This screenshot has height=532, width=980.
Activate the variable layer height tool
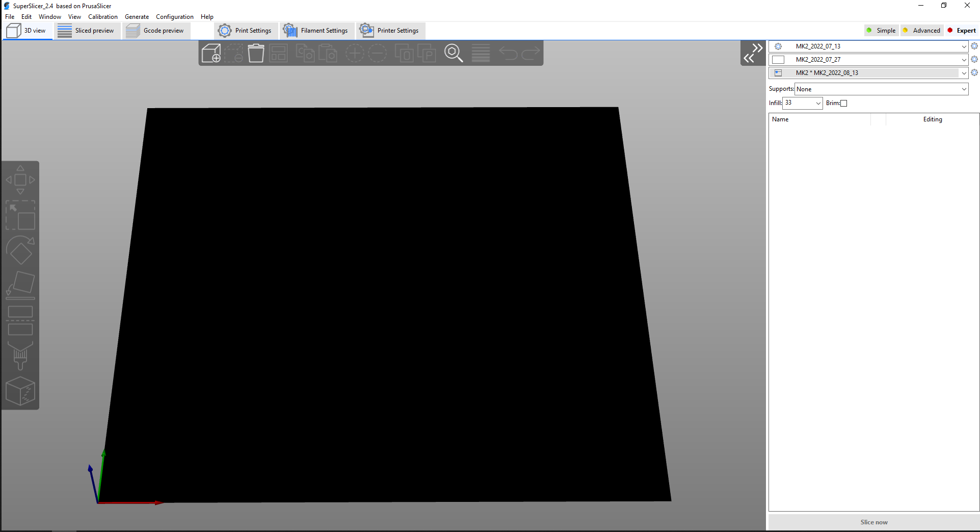coord(480,53)
